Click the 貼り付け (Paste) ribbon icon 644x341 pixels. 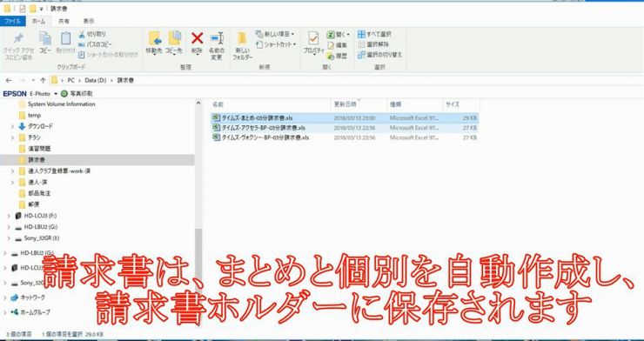(x=66, y=43)
